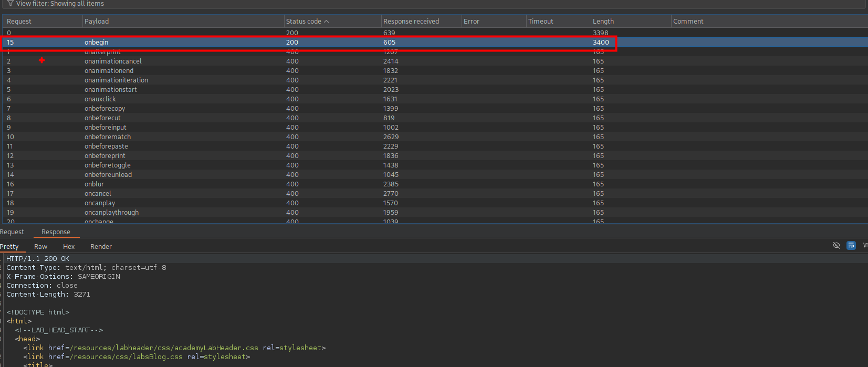Toggle the \n non-printable characters button
This screenshot has height=367, width=868.
point(865,246)
